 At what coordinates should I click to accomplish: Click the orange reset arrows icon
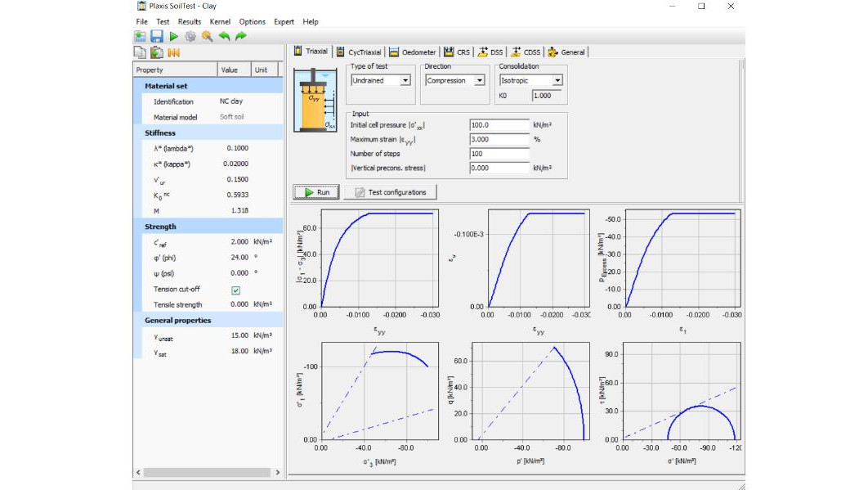pyautogui.click(x=173, y=53)
